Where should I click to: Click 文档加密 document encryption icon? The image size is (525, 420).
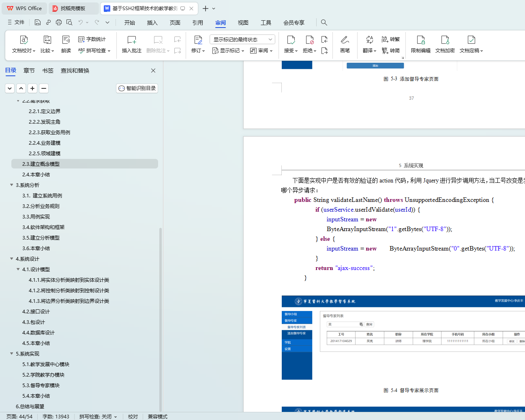click(445, 40)
